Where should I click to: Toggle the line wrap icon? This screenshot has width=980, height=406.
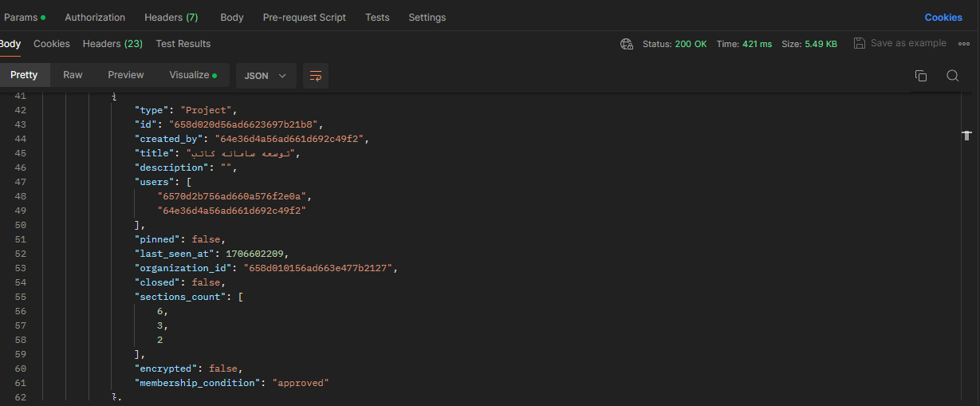pyautogui.click(x=316, y=76)
